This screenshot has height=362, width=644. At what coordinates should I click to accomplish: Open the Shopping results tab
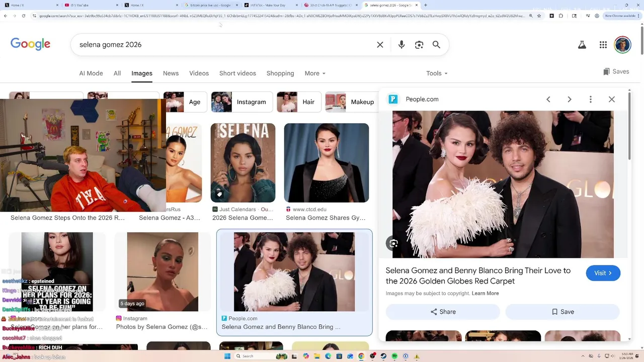(280, 73)
